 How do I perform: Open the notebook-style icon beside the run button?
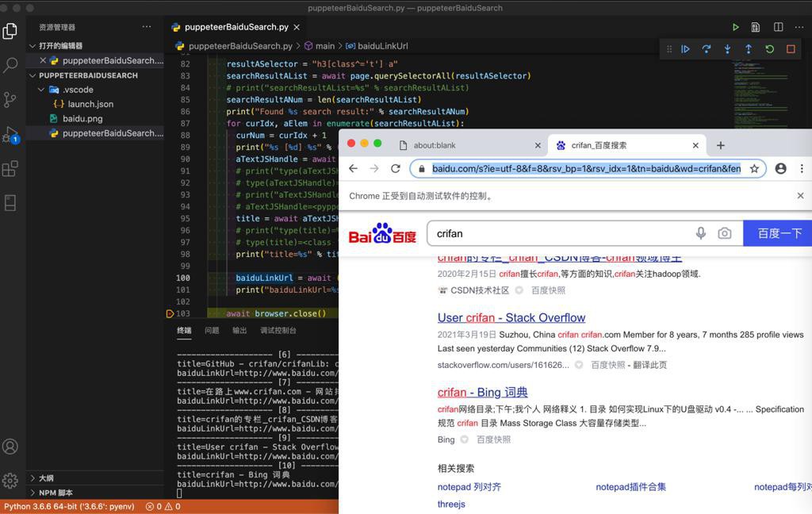756,27
